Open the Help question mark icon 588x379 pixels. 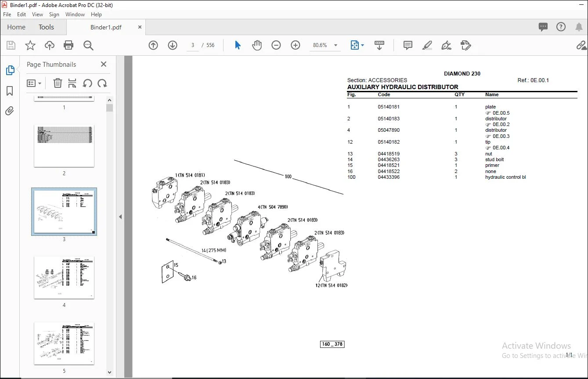point(561,27)
